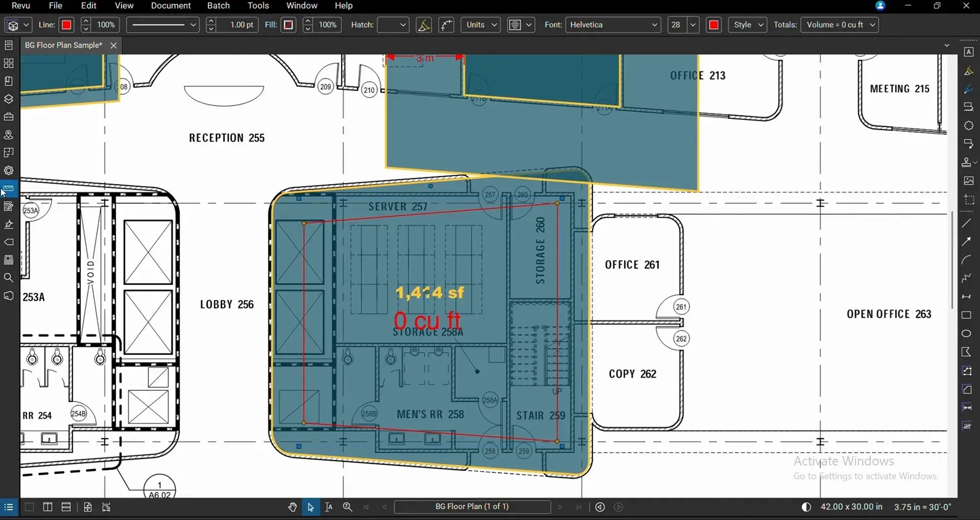Select the Snapshot tool
The image size is (980, 520).
pos(968,200)
